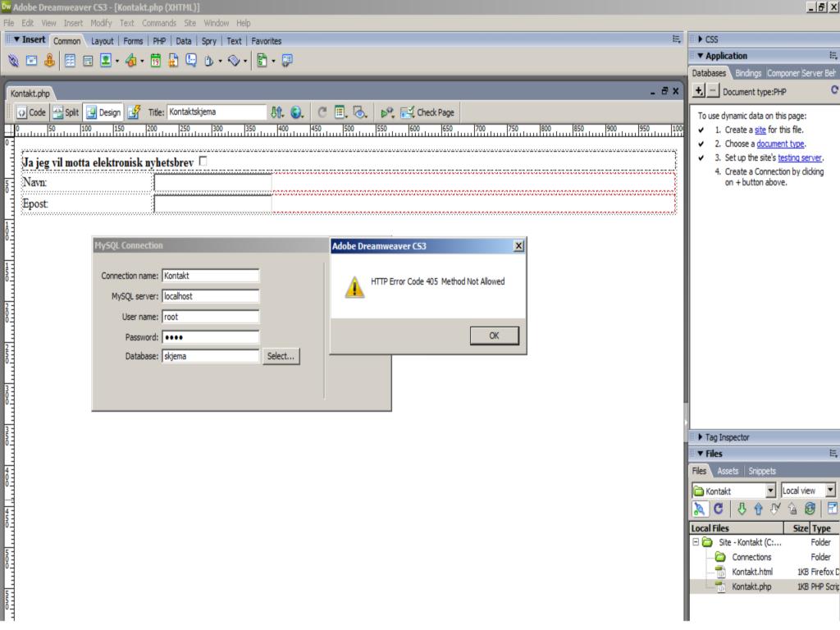Click the Check Out Files icon
Screen dimensions: 840x630
click(775, 509)
